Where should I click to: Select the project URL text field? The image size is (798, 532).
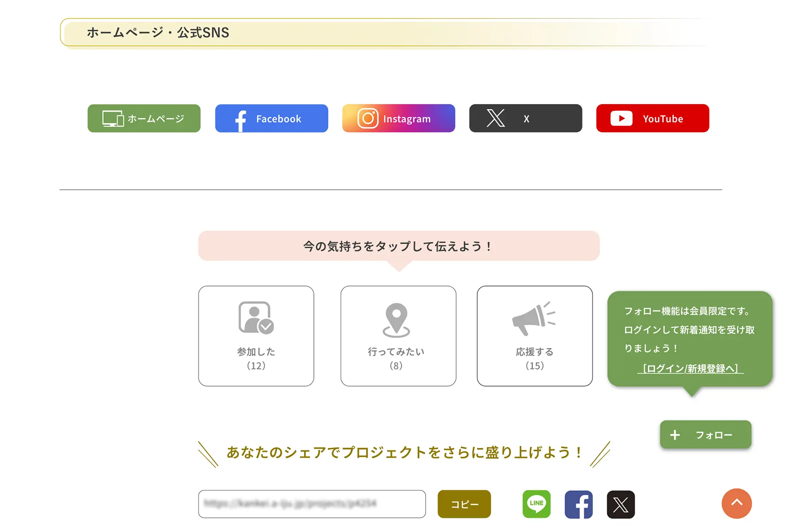pos(312,504)
